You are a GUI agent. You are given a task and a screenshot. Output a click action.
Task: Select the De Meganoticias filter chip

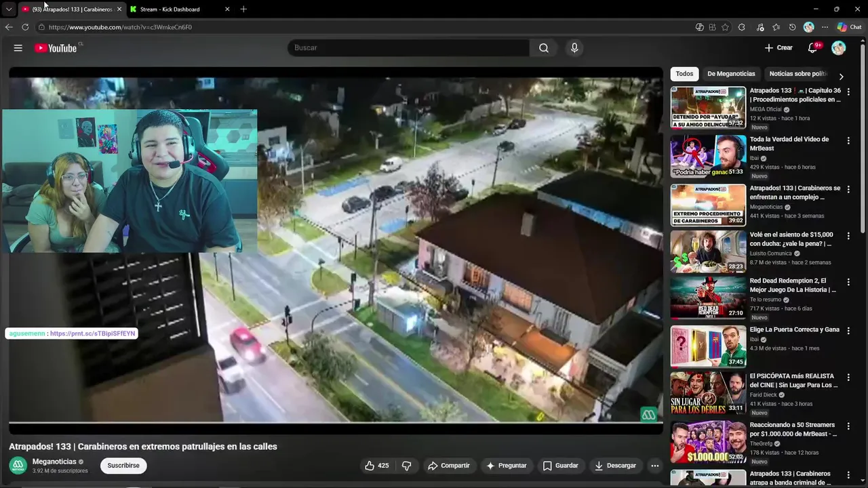point(731,74)
